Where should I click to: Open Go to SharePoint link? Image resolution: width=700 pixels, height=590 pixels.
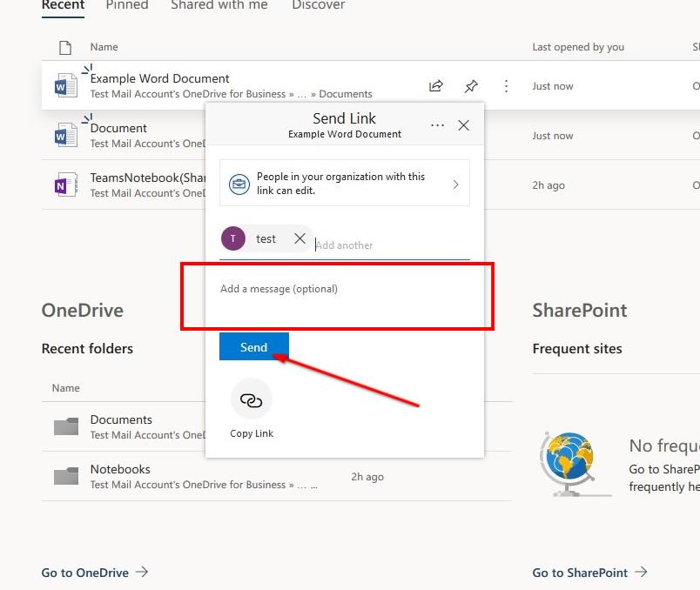coord(589,573)
